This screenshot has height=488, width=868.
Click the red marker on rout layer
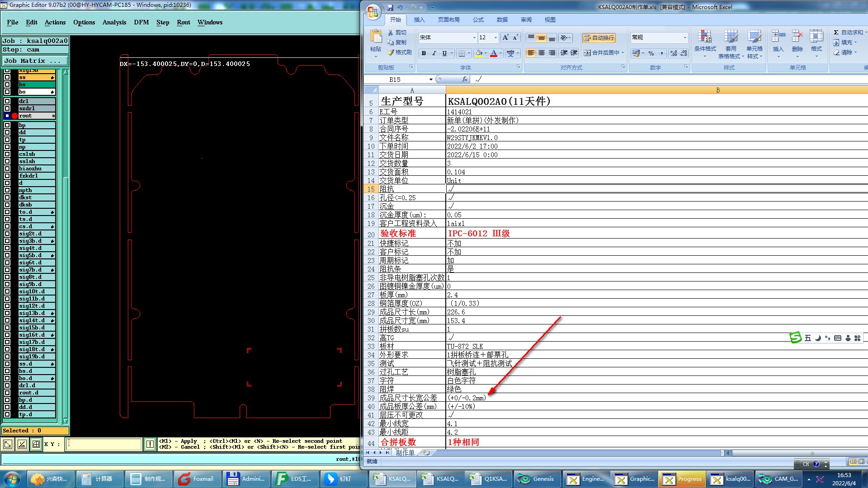tap(14, 116)
